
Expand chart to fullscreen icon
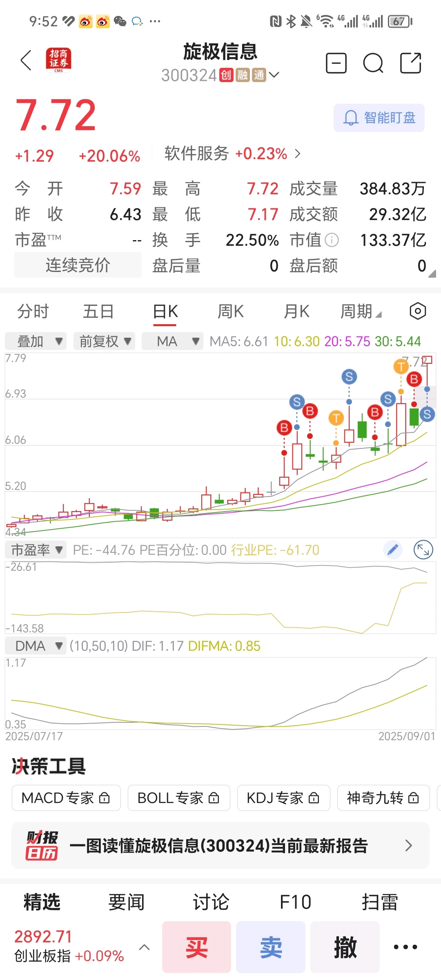(423, 550)
